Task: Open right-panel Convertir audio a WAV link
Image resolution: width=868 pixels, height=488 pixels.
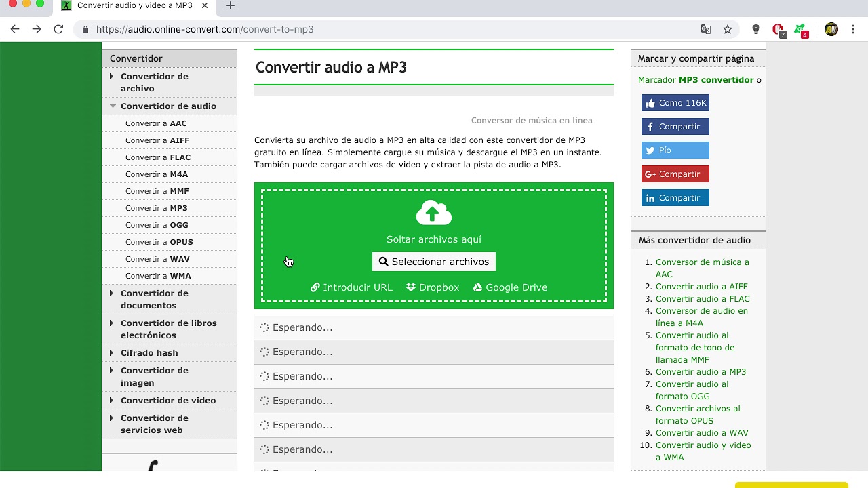Action: click(702, 433)
